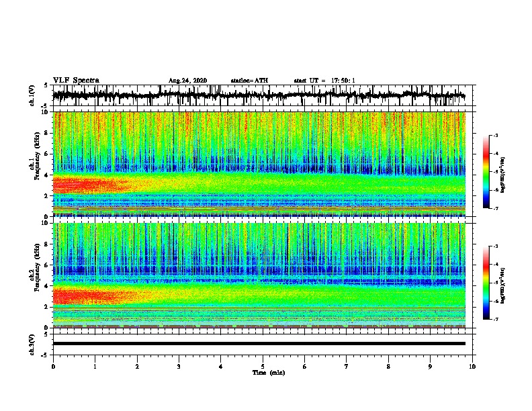
Task: Click the ch.2 frequency axis "2" tick label
Action: coord(46,307)
